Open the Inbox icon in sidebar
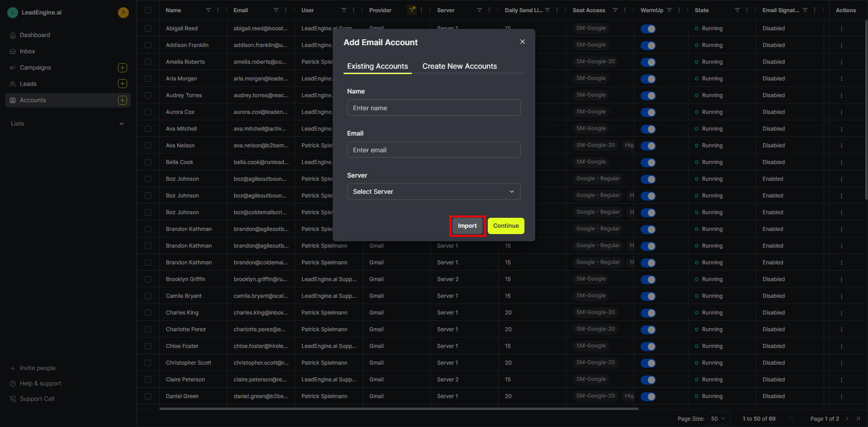868x427 pixels. pos(13,52)
